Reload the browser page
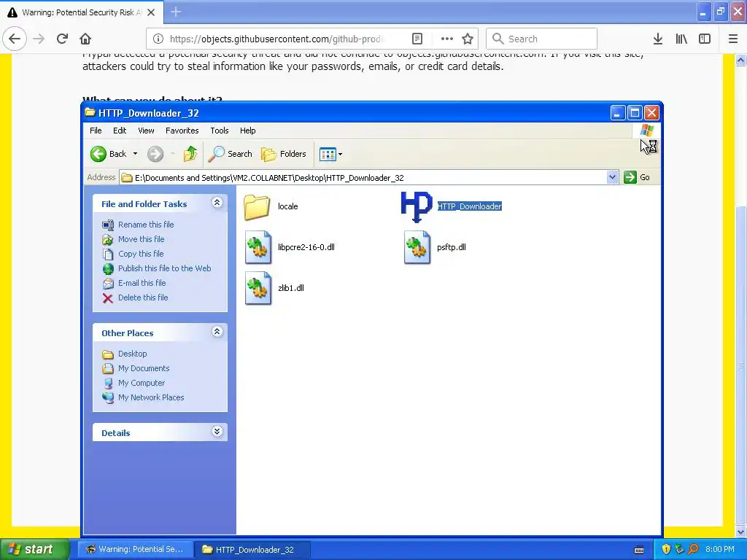This screenshot has width=747, height=560. pos(62,39)
